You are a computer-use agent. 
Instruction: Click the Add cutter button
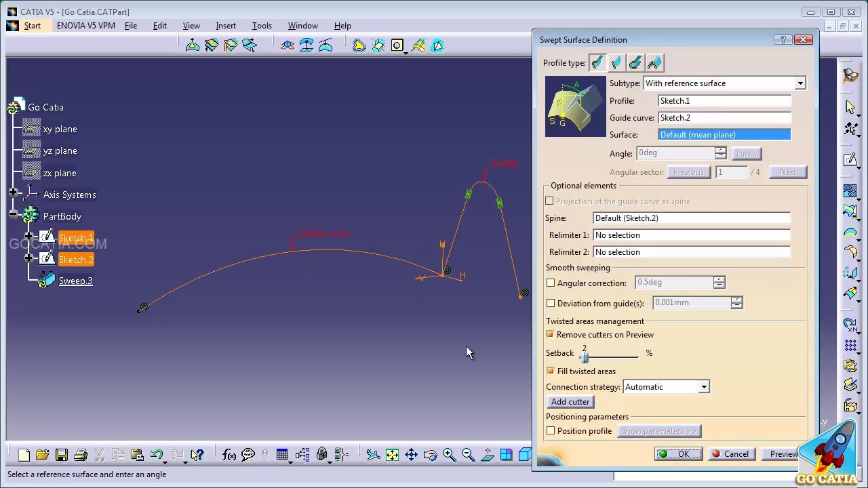pos(570,402)
